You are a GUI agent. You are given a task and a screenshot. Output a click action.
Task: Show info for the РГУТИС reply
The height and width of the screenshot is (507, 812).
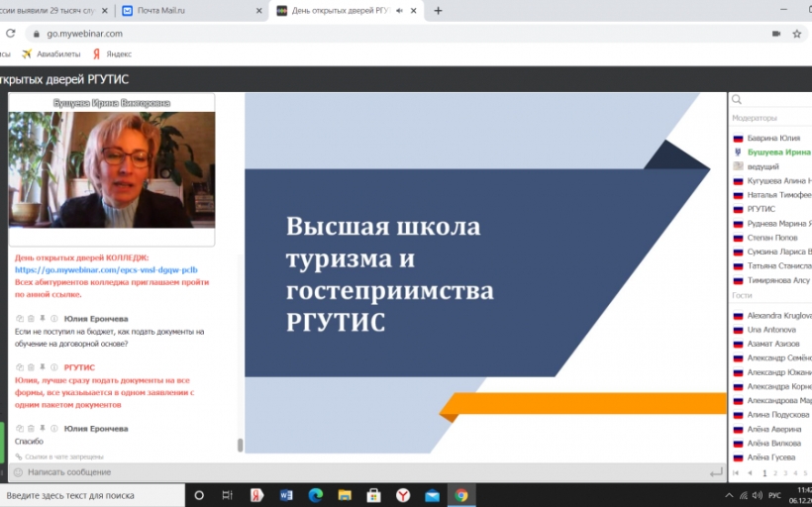[53, 367]
